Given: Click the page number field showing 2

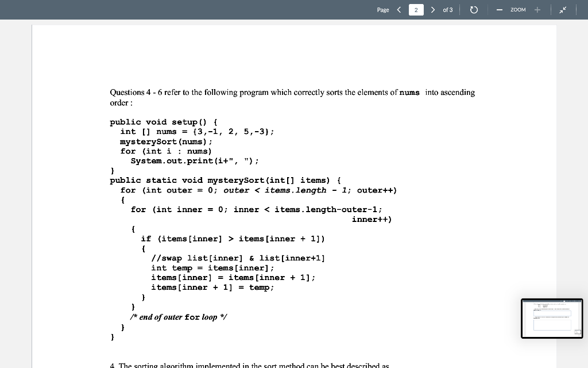Looking at the screenshot, I should [x=416, y=10].
